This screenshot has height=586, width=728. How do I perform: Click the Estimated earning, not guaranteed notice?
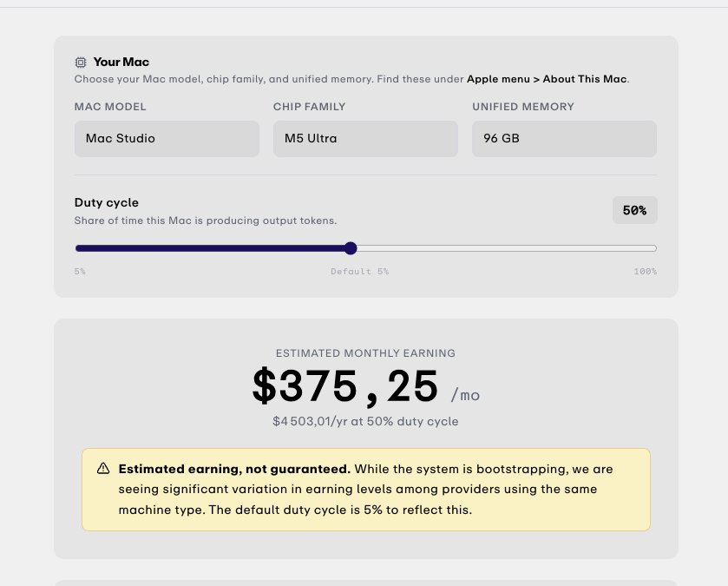(366, 490)
